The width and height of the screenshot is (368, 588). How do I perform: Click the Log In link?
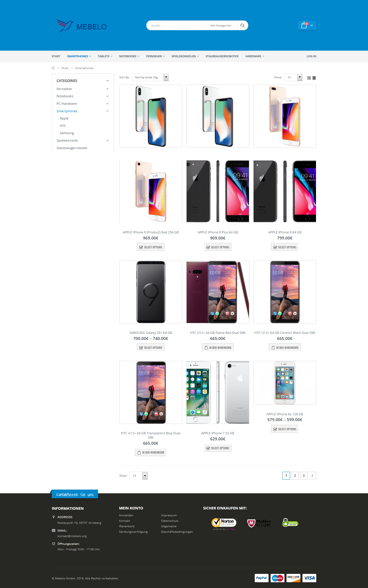tap(311, 56)
